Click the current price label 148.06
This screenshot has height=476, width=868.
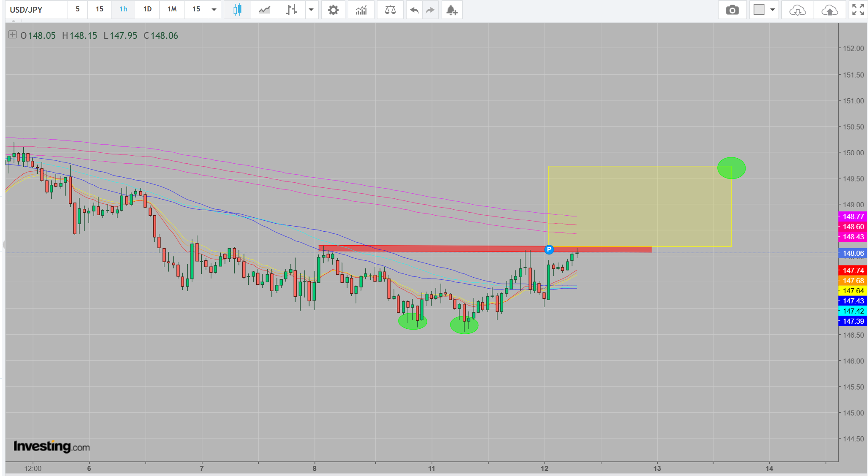click(x=853, y=253)
